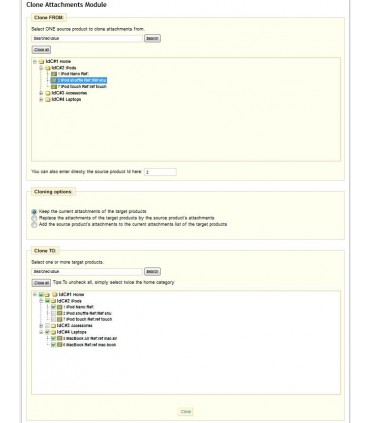Click MacBook Air label in Clone TO tree
370x423 pixels.
[90, 338]
